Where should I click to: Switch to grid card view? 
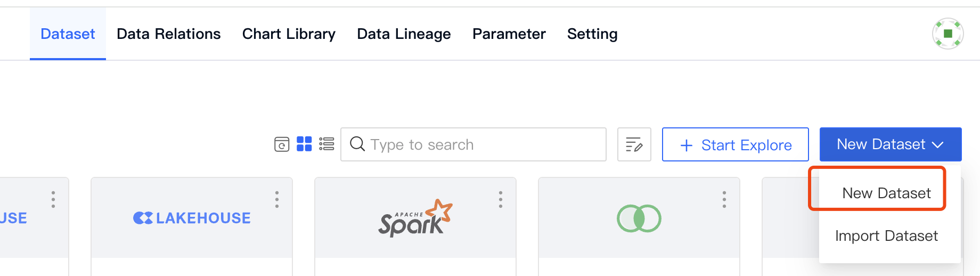coord(304,144)
